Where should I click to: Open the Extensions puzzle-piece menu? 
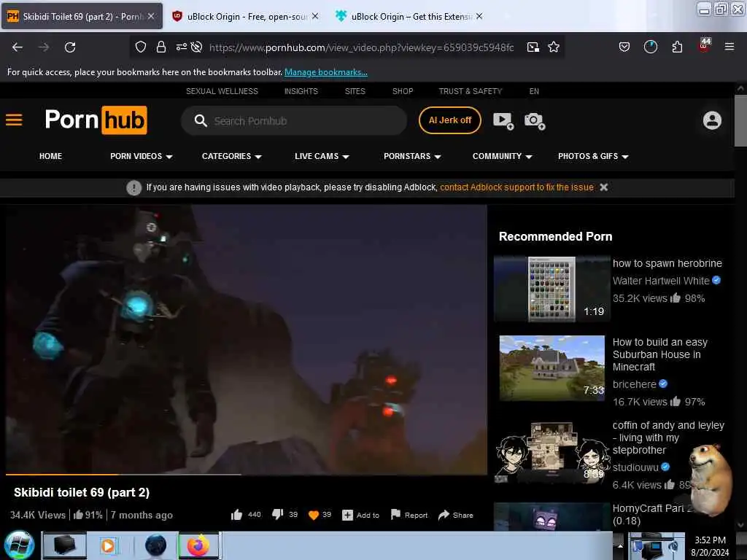[x=677, y=47]
